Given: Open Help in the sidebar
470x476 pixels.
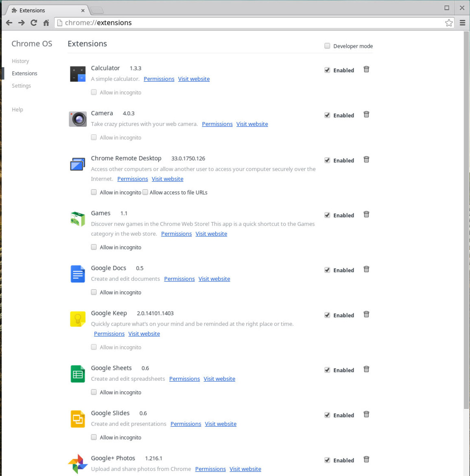Looking at the screenshot, I should pos(17,109).
